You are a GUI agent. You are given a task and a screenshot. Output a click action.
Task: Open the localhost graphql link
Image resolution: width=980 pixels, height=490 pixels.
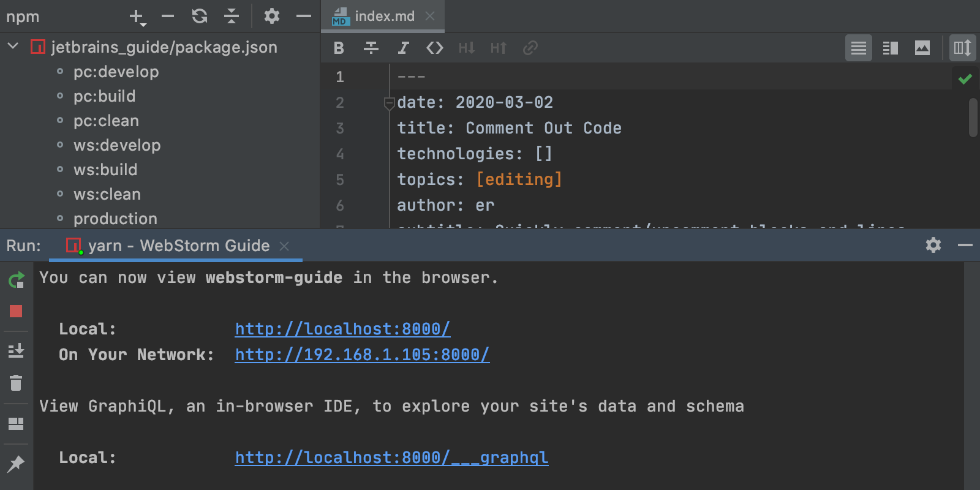tap(391, 458)
